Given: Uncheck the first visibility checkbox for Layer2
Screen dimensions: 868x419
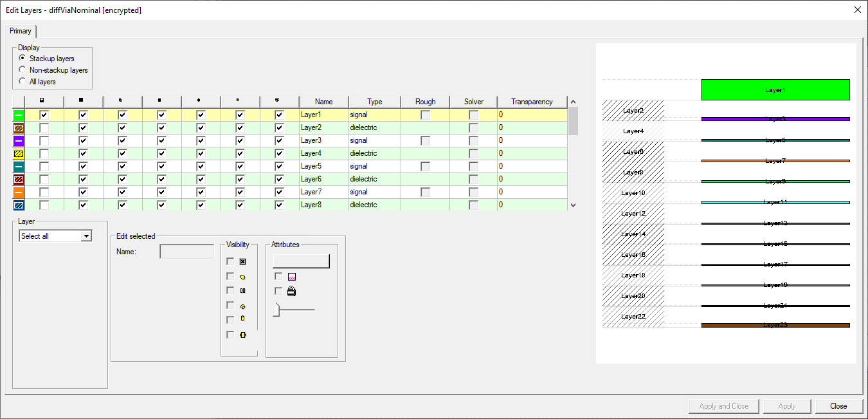Looking at the screenshot, I should (x=43, y=127).
